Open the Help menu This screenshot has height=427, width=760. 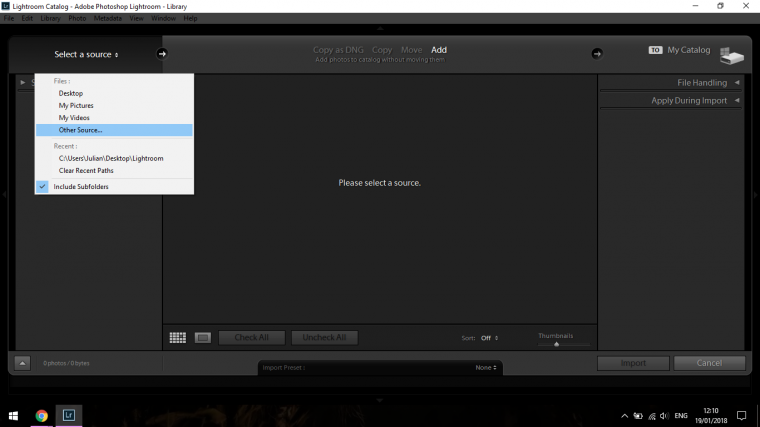[190, 18]
